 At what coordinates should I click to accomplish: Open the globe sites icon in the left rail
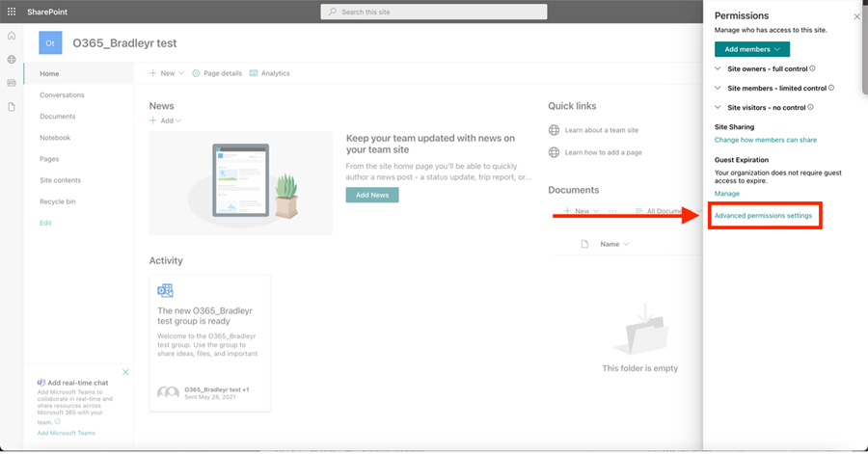tap(12, 59)
